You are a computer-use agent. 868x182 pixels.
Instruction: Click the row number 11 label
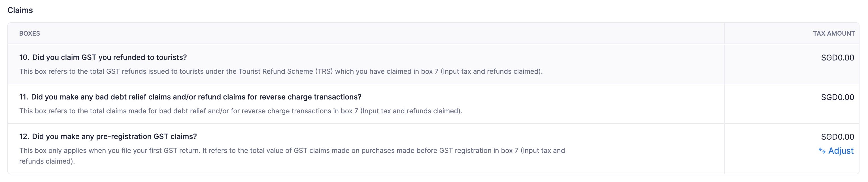24,97
